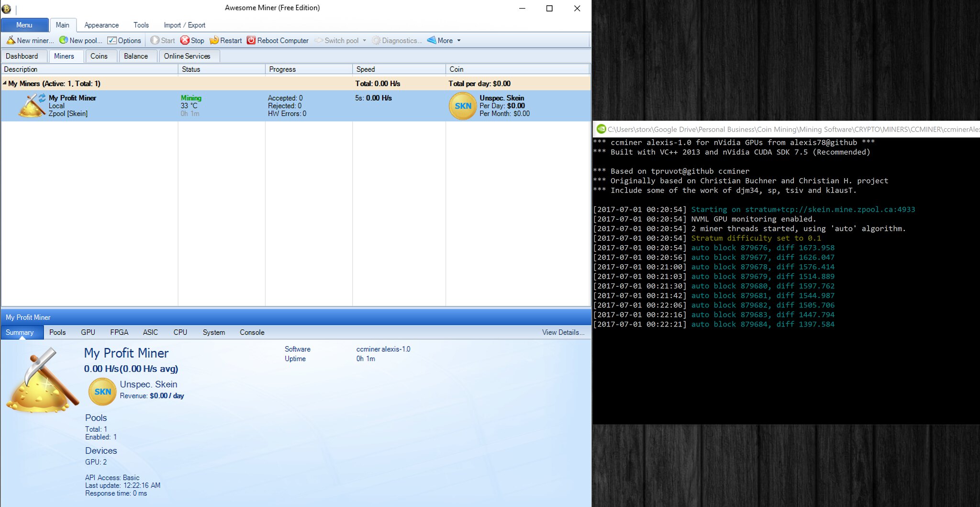This screenshot has height=507, width=980.
Task: Click the New pool globe icon
Action: point(63,40)
